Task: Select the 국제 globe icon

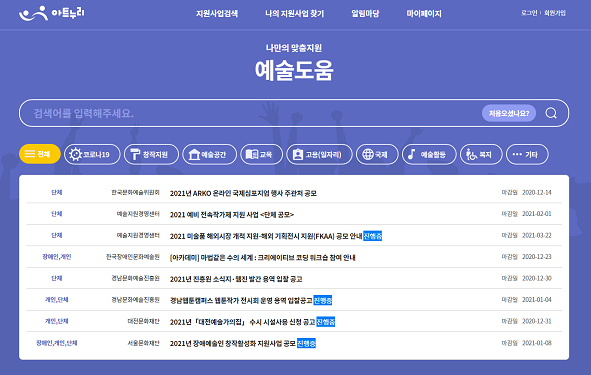Action: [x=368, y=154]
